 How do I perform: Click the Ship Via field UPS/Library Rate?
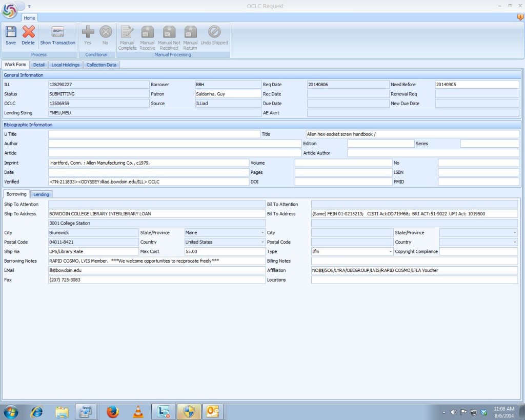click(x=93, y=251)
